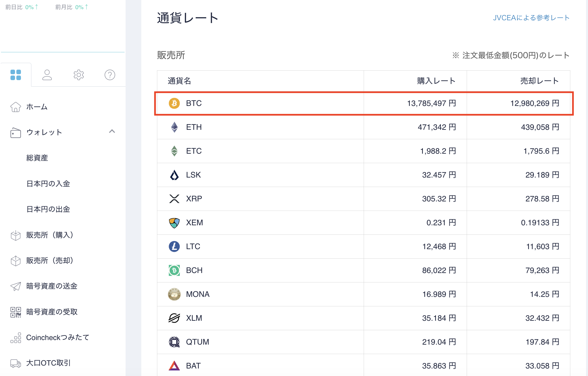Collapse the ウォレット section chevron
Screen dimensions: 588x376
(x=112, y=131)
